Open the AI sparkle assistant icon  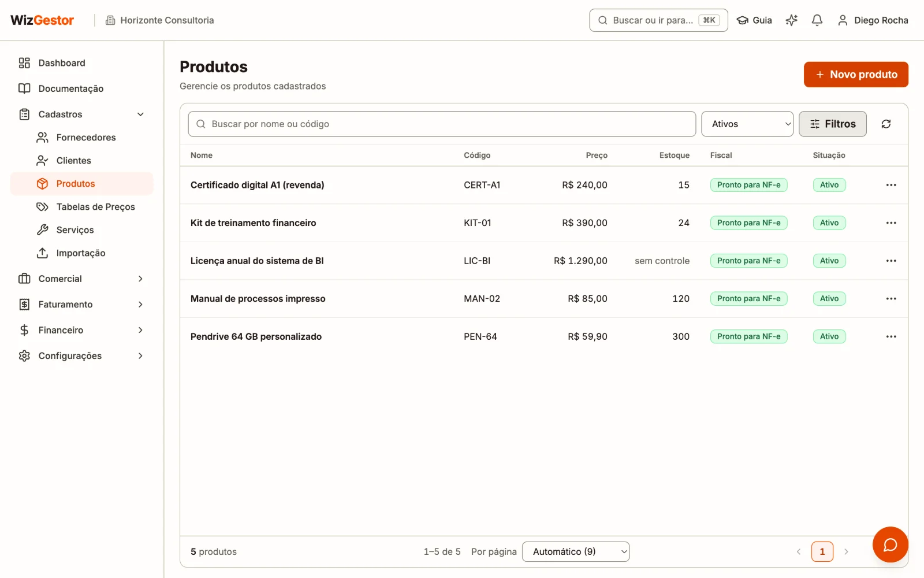792,20
